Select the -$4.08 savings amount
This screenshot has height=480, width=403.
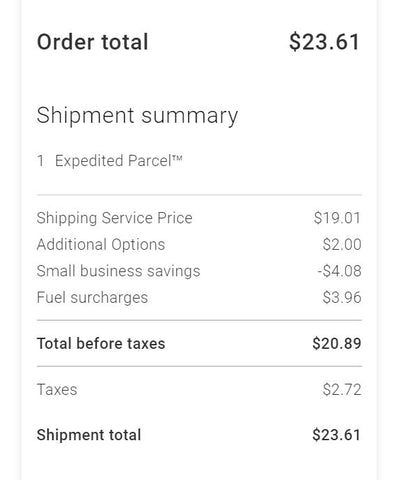point(339,271)
